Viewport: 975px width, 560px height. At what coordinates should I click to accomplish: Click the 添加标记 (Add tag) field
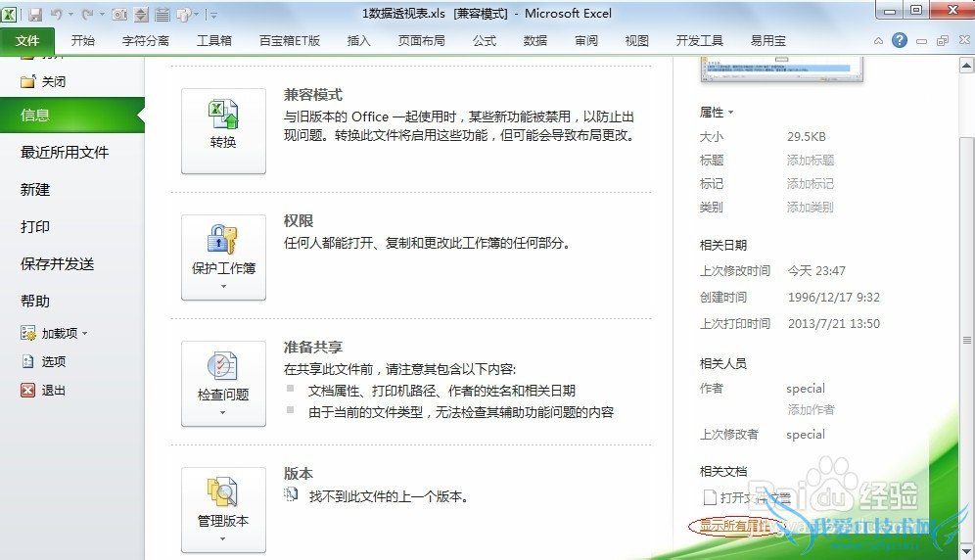point(811,184)
